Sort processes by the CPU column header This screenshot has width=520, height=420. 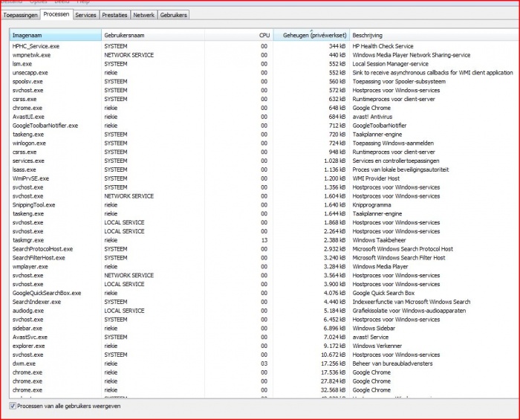click(238, 35)
